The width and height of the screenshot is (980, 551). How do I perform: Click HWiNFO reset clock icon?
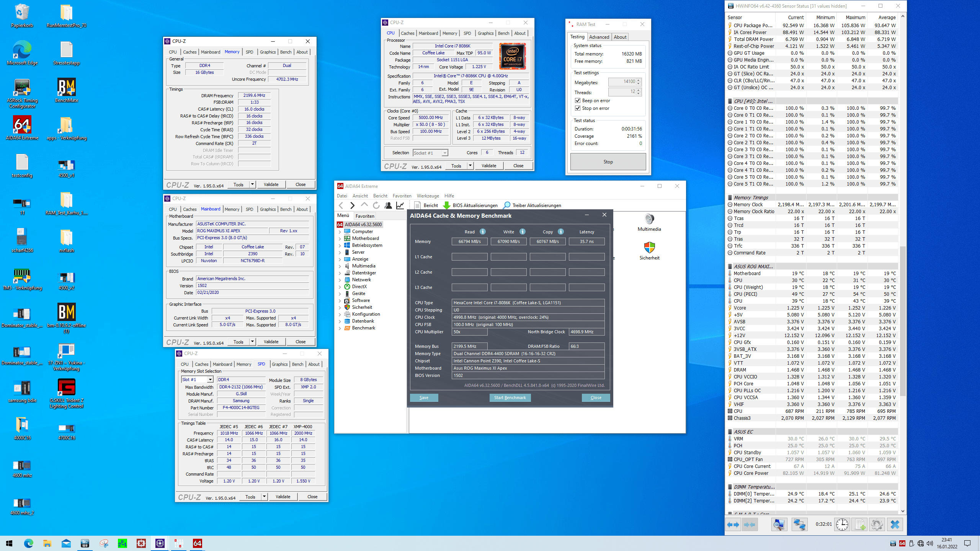point(842,525)
